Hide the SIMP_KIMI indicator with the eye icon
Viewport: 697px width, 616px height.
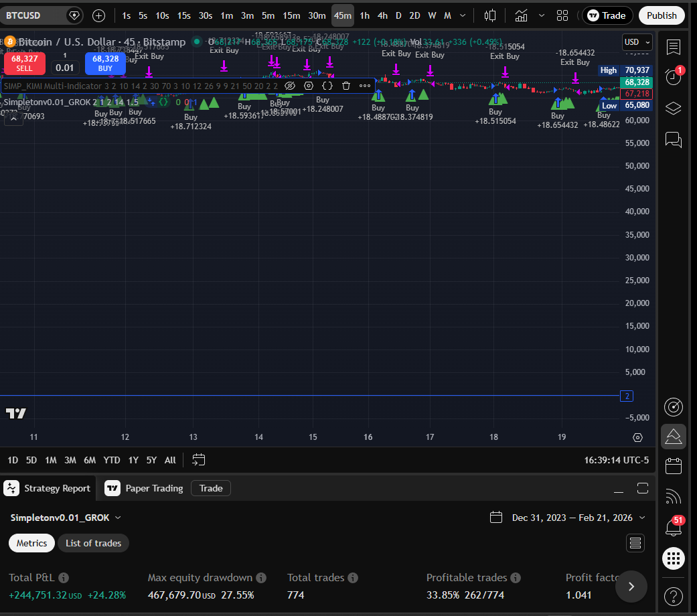pos(290,86)
